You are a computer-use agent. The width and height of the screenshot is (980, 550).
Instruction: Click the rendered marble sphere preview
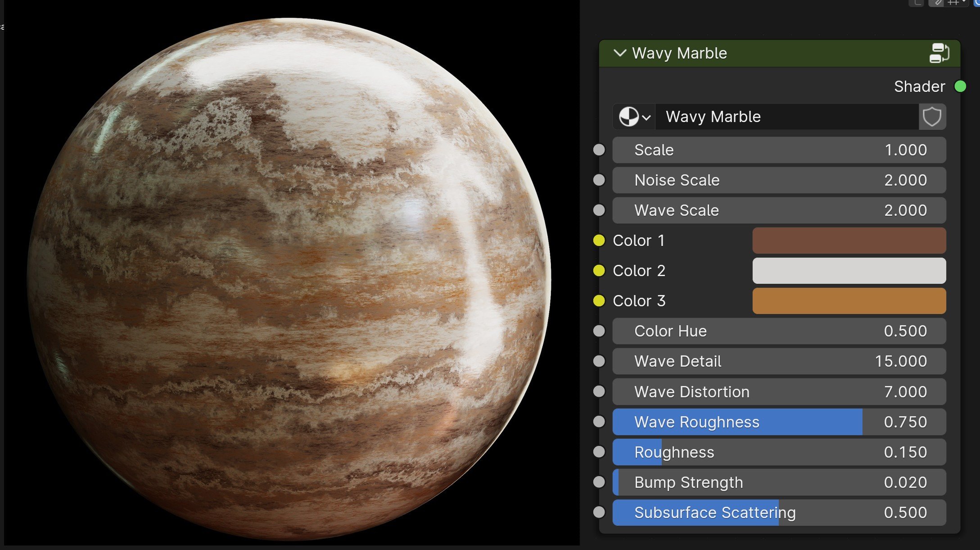(x=288, y=279)
